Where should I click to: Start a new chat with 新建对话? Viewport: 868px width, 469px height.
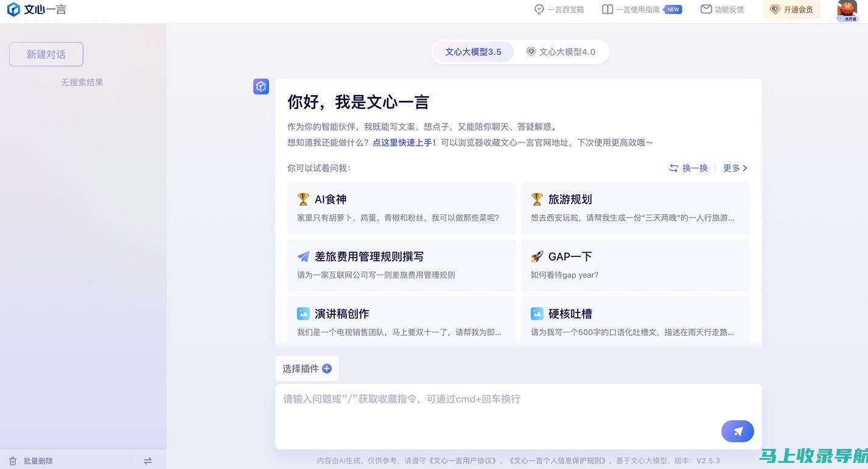pyautogui.click(x=46, y=54)
